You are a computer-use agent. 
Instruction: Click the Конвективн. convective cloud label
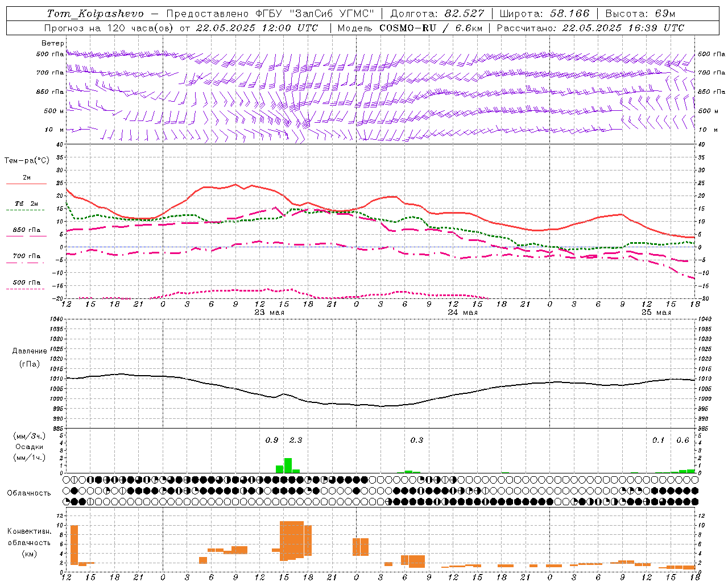point(30,531)
